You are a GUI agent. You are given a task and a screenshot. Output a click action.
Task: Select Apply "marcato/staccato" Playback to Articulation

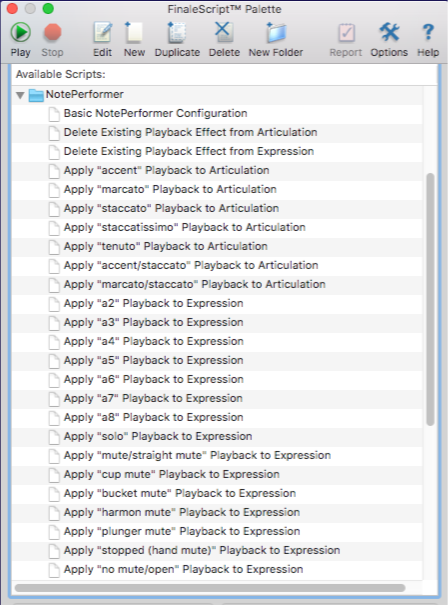click(x=194, y=284)
